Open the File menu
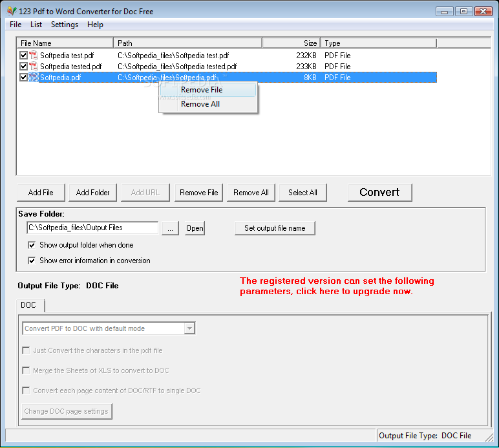This screenshot has width=499, height=448. pos(16,25)
